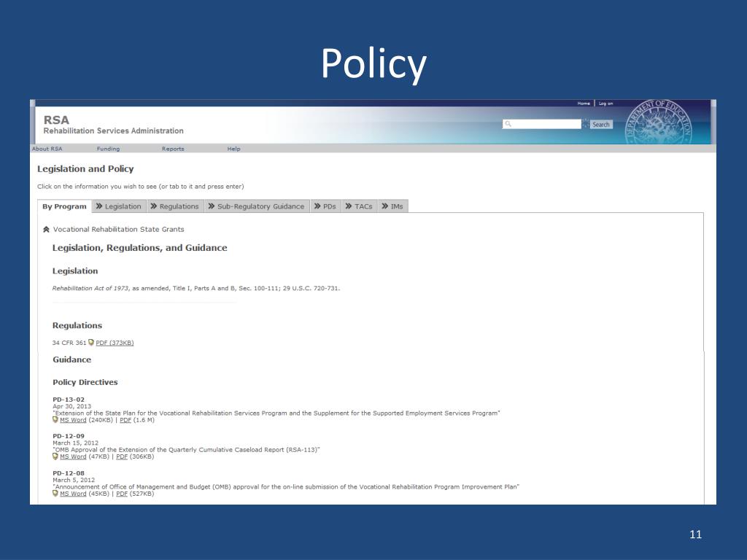
Task: Switch to the Legislation tab
Action: (119, 206)
